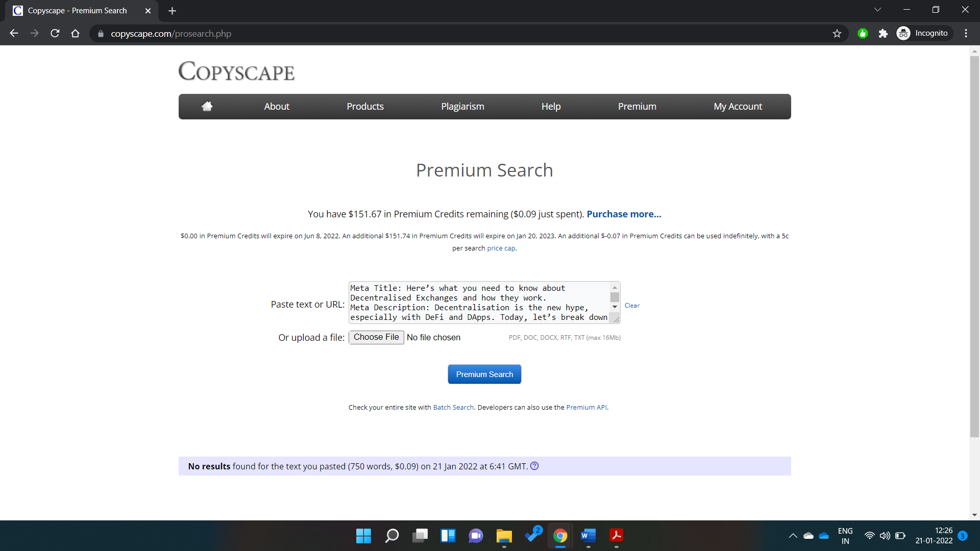The width and height of the screenshot is (980, 551).
Task: Open the notification count badge
Action: tap(963, 536)
